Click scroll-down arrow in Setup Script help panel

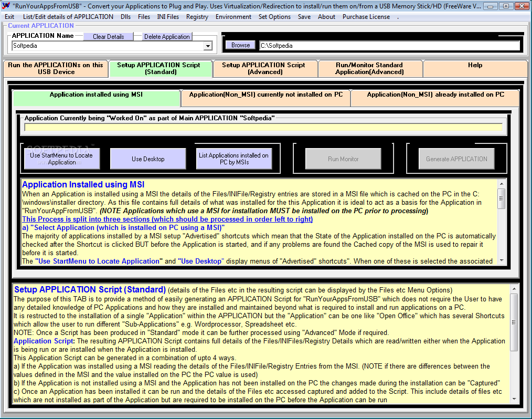pyautogui.click(x=514, y=399)
